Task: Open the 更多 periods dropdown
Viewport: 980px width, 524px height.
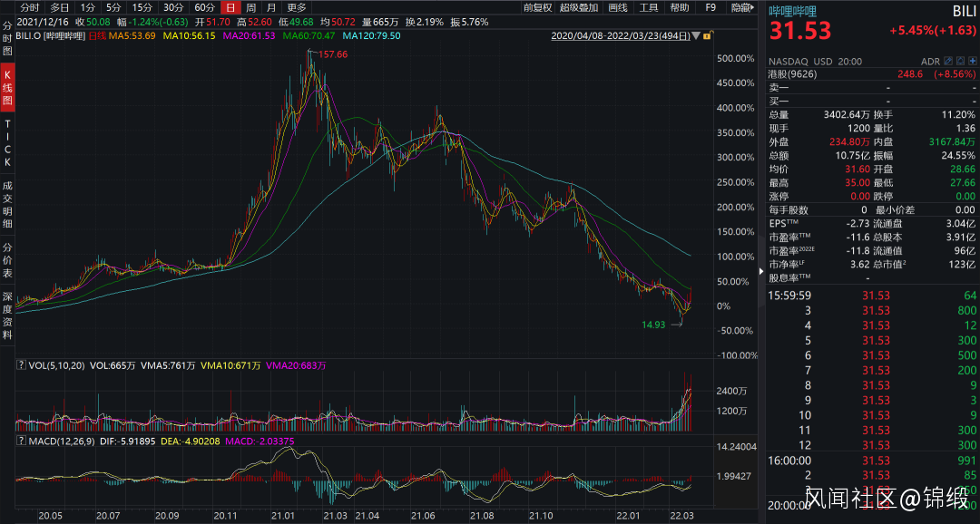Action: click(x=296, y=7)
